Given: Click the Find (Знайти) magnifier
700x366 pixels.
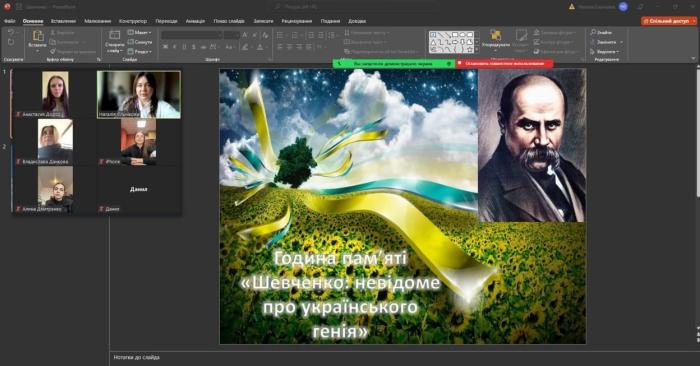Looking at the screenshot, I should (593, 32).
